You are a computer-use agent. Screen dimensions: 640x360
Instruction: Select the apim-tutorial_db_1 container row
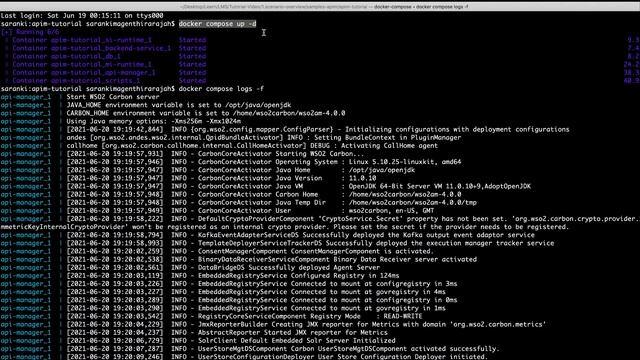[x=105, y=56]
